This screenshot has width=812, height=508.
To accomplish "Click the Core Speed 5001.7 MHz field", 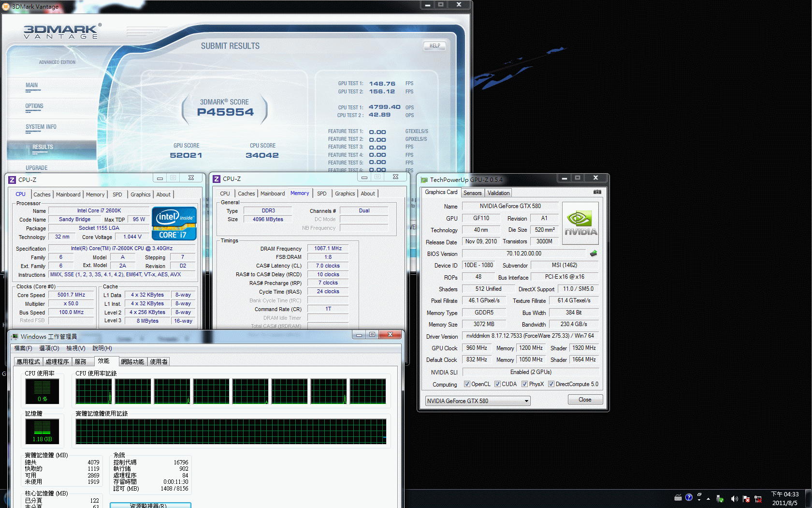I will pos(71,295).
